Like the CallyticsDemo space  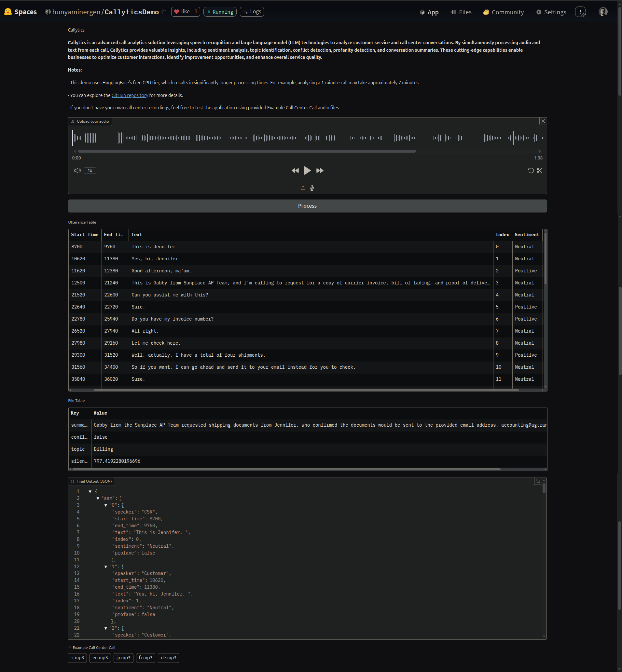(x=186, y=12)
